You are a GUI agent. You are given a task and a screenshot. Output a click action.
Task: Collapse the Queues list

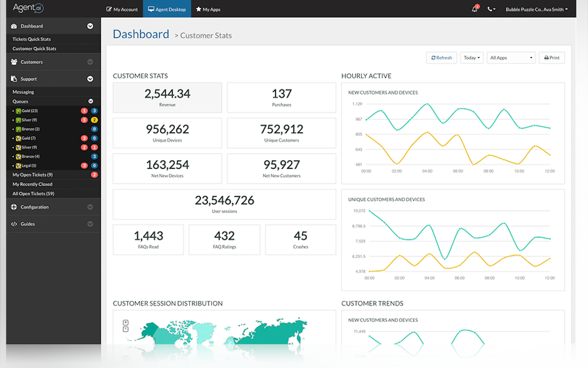[x=91, y=101]
